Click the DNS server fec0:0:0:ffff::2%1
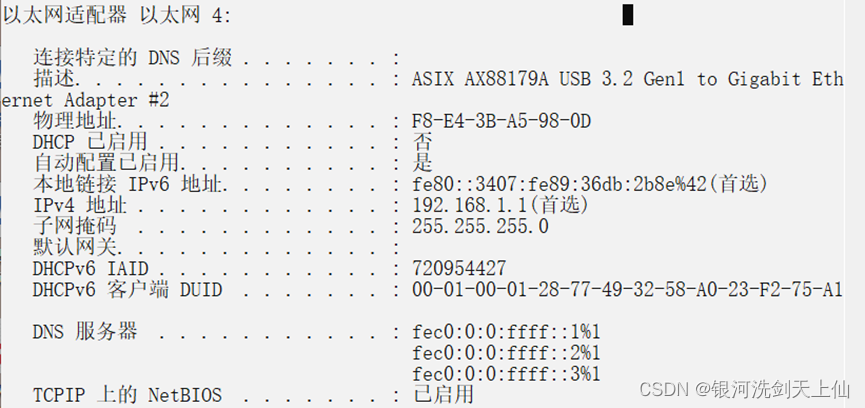This screenshot has width=865, height=408. (506, 353)
